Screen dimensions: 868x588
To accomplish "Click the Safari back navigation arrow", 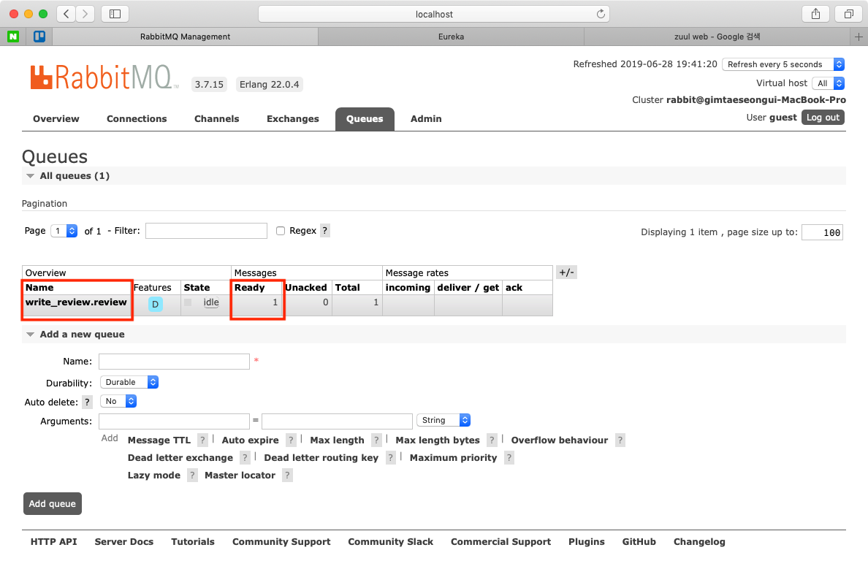I will pyautogui.click(x=66, y=14).
